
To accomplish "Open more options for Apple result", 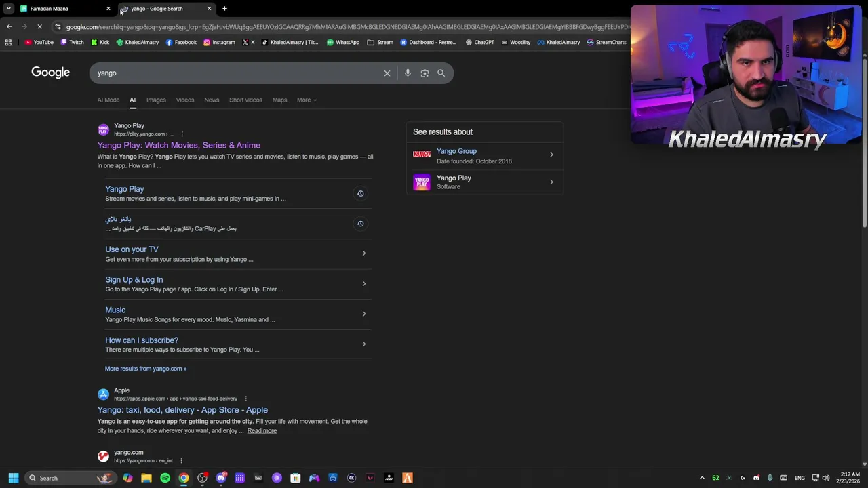I will tap(245, 399).
